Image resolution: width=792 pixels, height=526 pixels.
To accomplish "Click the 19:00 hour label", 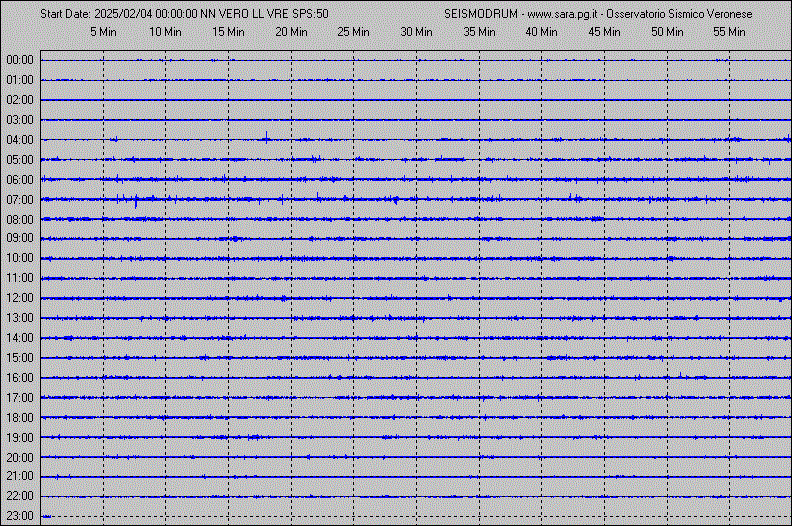I will click(20, 437).
